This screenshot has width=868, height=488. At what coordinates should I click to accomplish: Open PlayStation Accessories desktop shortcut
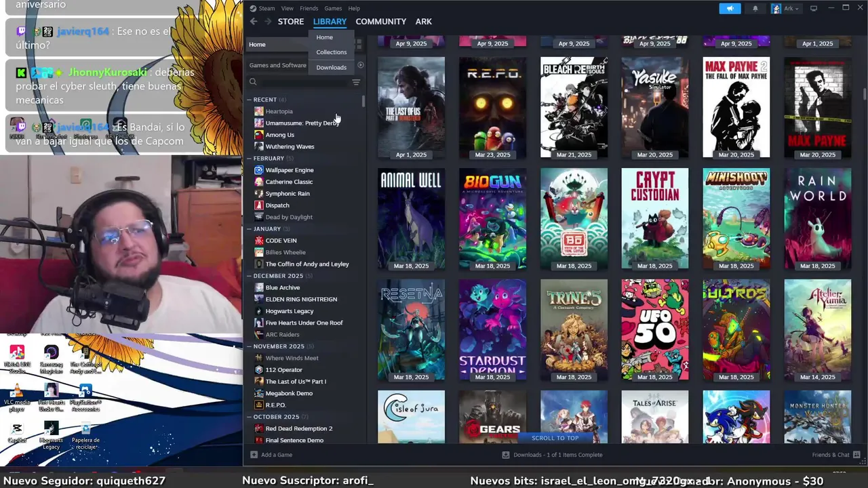tap(85, 397)
